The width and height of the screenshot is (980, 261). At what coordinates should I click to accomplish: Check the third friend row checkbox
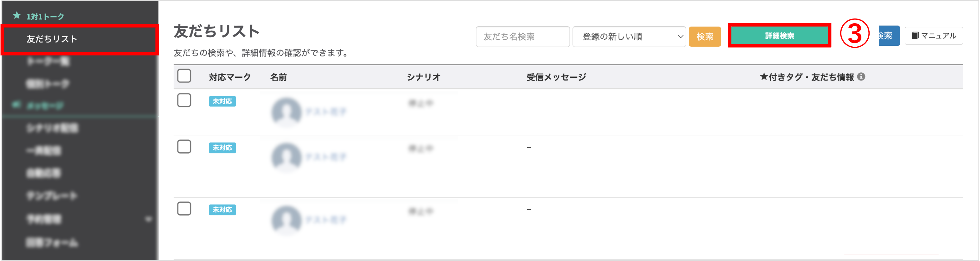pos(184,209)
